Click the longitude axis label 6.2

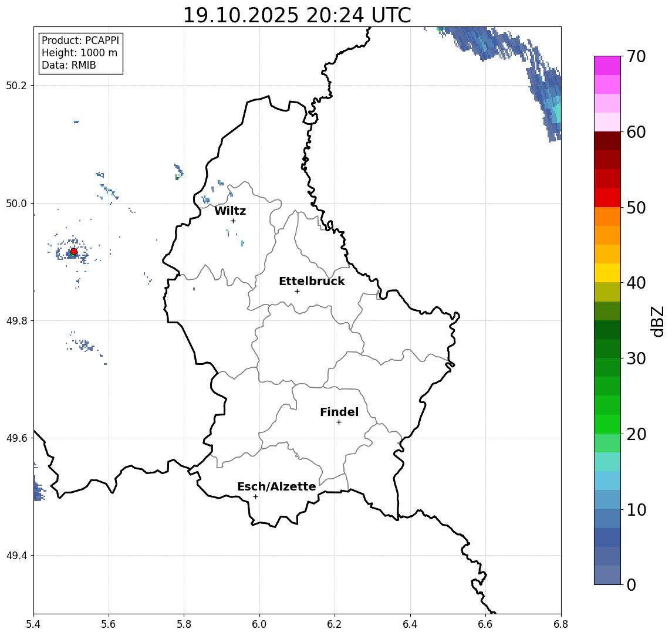(x=335, y=624)
